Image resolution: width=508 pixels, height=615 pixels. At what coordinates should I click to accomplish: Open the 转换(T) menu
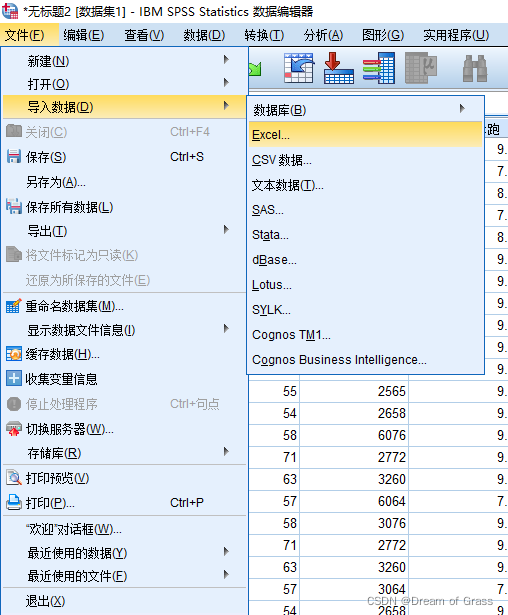[x=264, y=35]
